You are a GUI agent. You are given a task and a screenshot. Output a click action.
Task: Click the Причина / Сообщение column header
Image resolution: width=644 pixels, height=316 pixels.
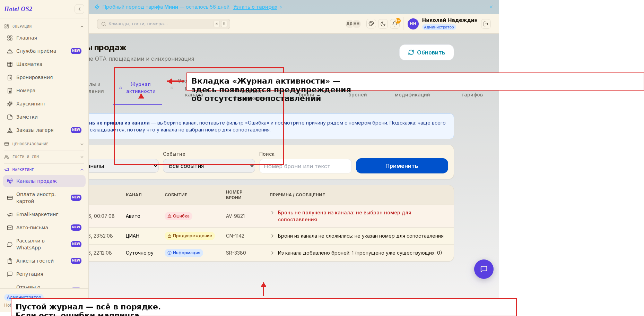[x=297, y=195]
